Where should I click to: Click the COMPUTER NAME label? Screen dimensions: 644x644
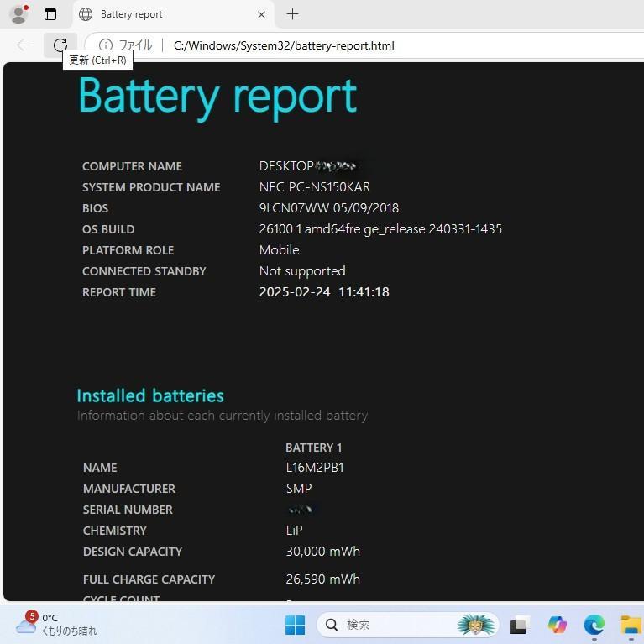click(x=132, y=166)
